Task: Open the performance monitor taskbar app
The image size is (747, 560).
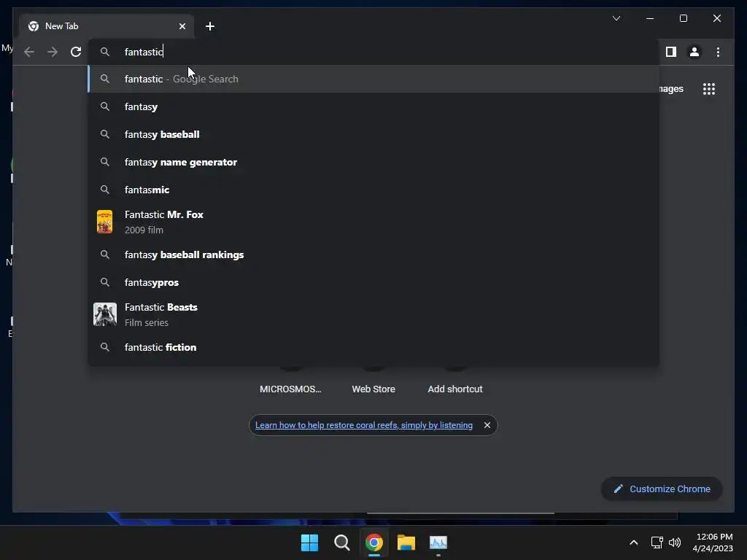Action: pyautogui.click(x=438, y=542)
